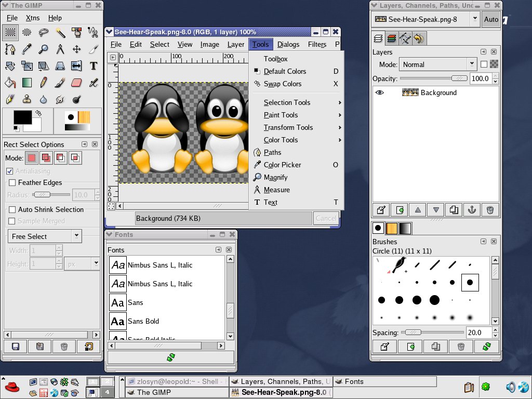The height and width of the screenshot is (399, 532).
Task: Expand the Paint Tools submenu
Action: point(297,115)
